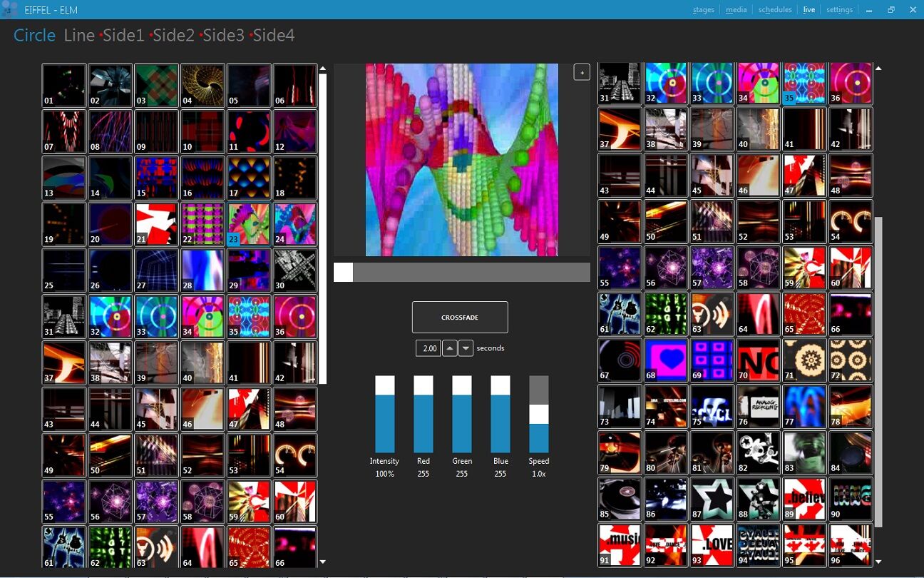Adjust the Green slider
This screenshot has height=578, width=924.
point(462,414)
